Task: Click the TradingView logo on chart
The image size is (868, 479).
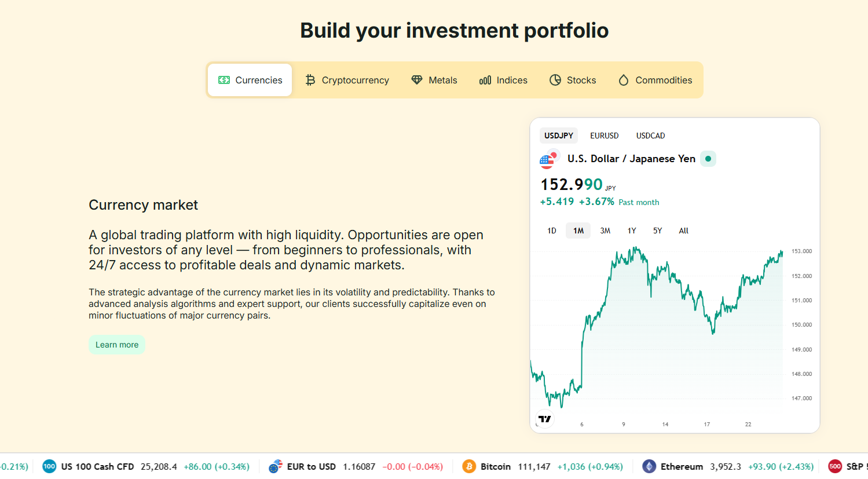Action: click(x=545, y=419)
